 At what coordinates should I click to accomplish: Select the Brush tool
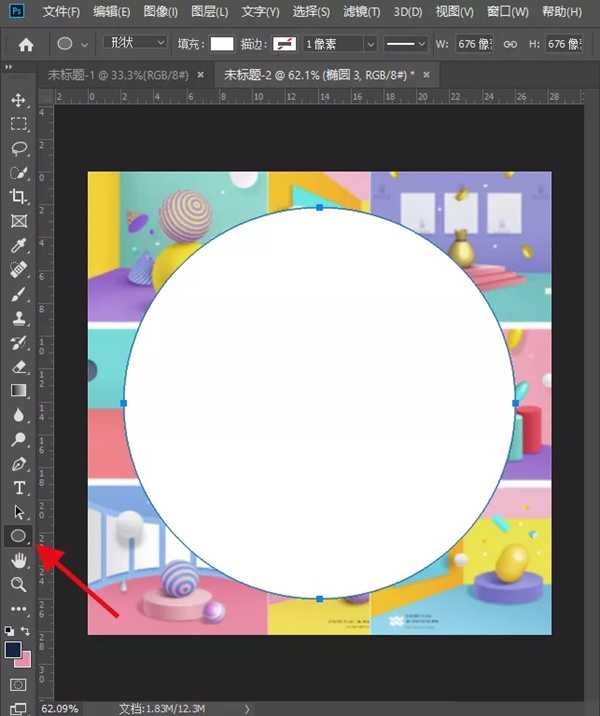point(18,294)
